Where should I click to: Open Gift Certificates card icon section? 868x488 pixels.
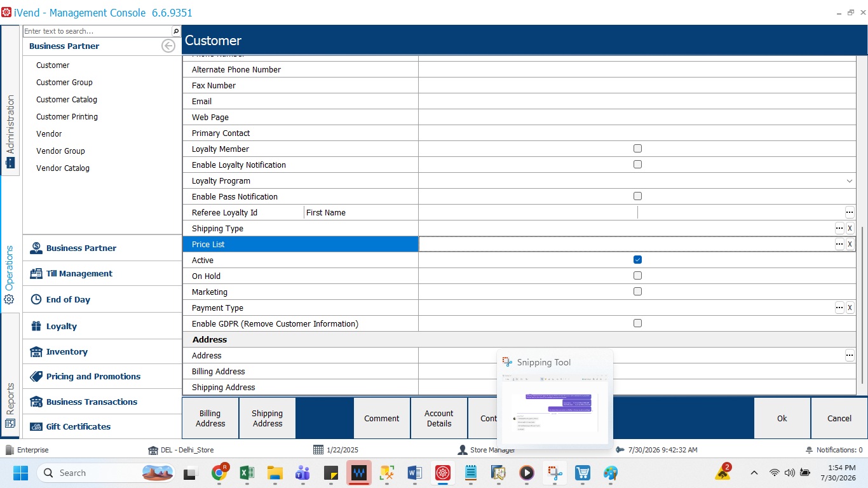tap(36, 426)
